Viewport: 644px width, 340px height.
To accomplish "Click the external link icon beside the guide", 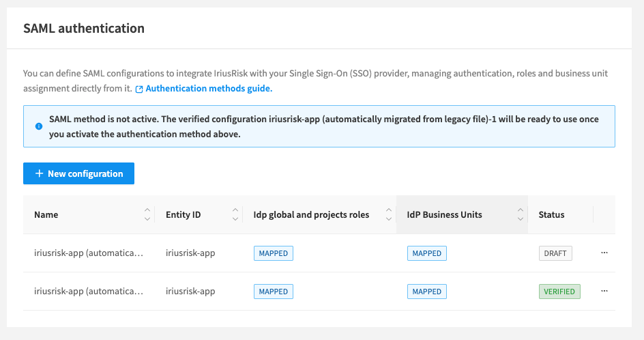I will coord(139,89).
